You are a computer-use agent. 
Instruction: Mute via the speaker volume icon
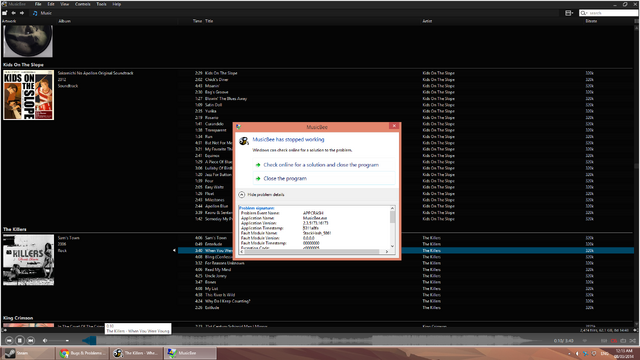point(45,340)
